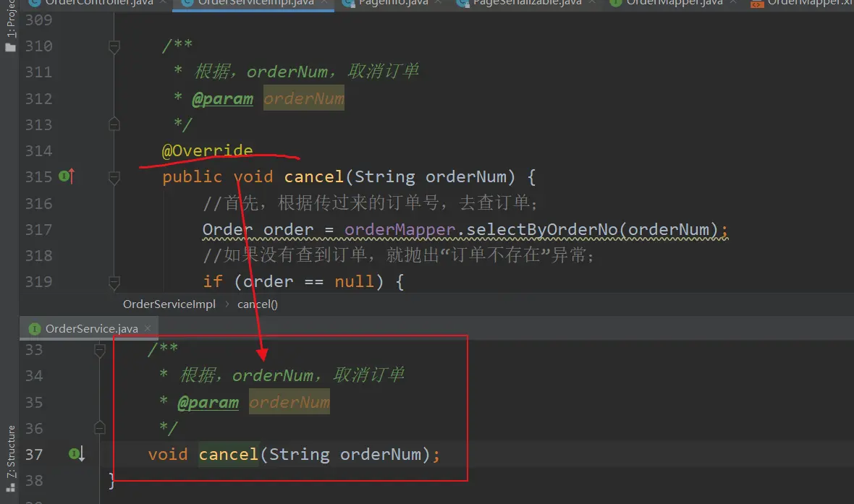This screenshot has height=504, width=854.
Task: Toggle the fold end marker on line 36
Action: click(100, 428)
